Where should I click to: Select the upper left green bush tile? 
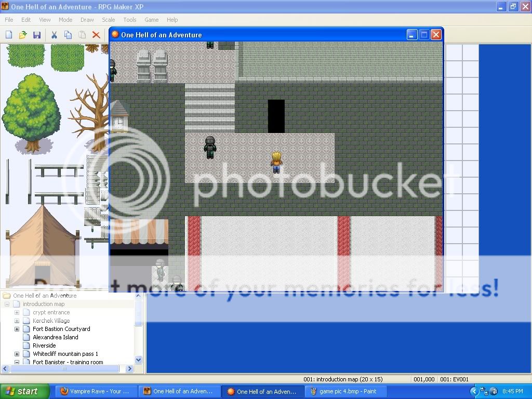[26, 55]
